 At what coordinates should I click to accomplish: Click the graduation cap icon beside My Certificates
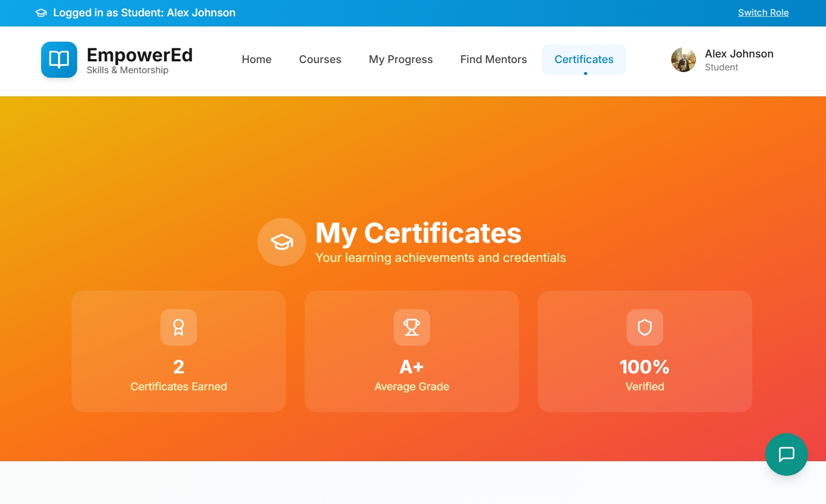tap(282, 242)
